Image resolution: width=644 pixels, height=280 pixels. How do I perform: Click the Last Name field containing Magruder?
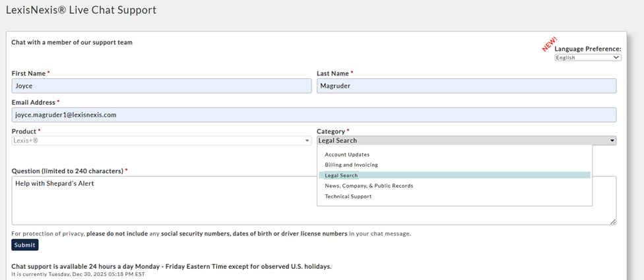pos(466,86)
